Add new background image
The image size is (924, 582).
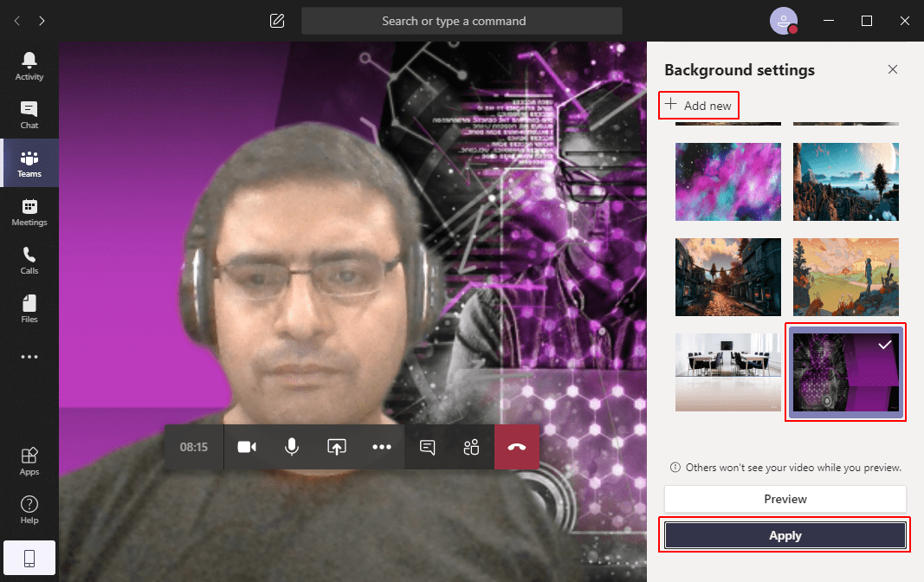click(x=699, y=105)
